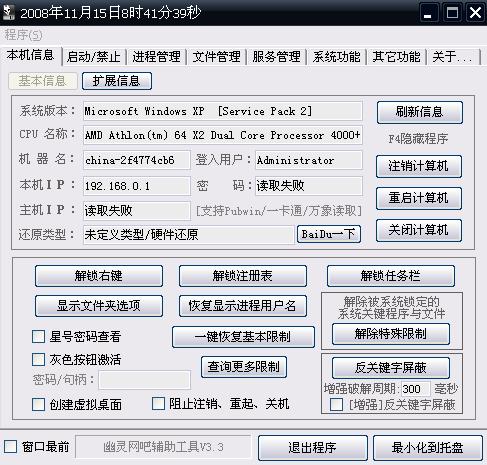Viewport: 487px width, 465px height.
Task: Click 解锁右键 button
Action: click(x=99, y=276)
